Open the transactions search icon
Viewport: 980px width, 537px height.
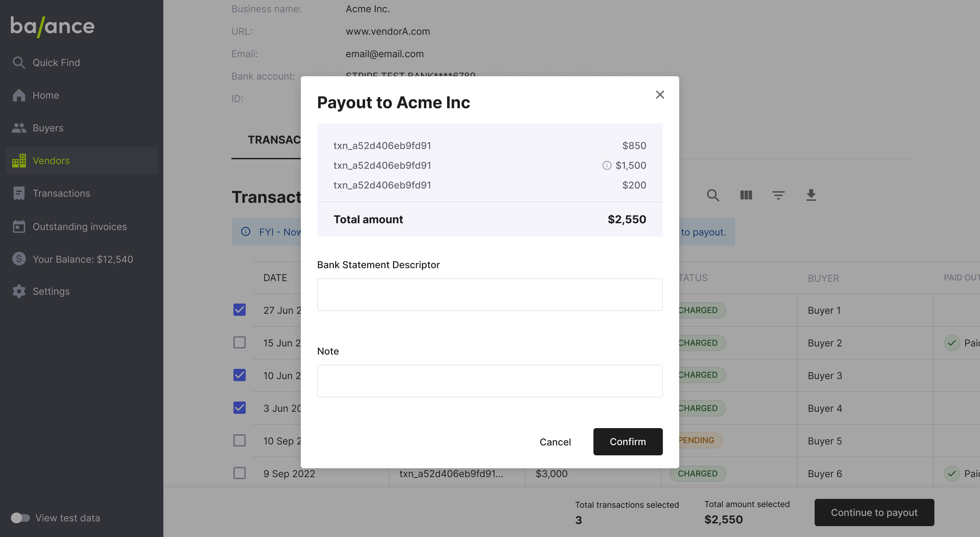(713, 195)
